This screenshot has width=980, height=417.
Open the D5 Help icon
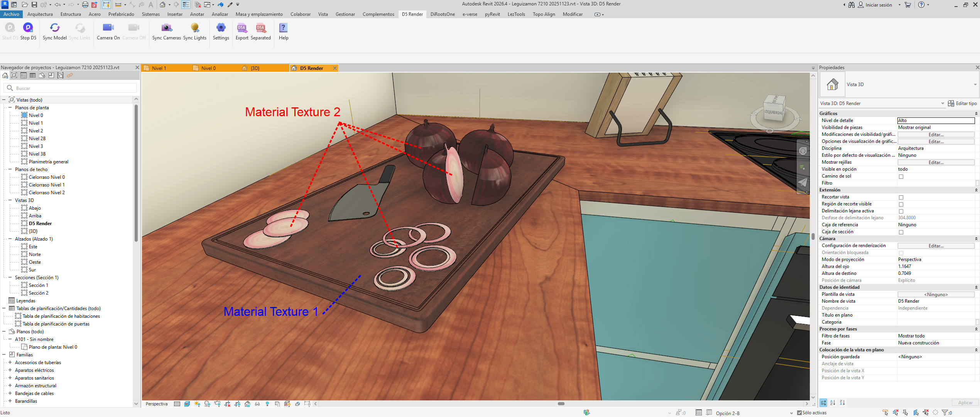[x=283, y=28]
